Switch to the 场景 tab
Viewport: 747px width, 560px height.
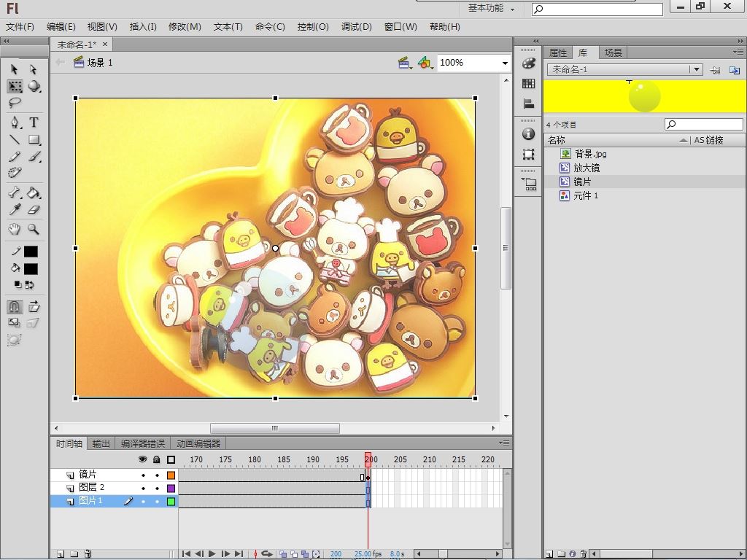[613, 52]
